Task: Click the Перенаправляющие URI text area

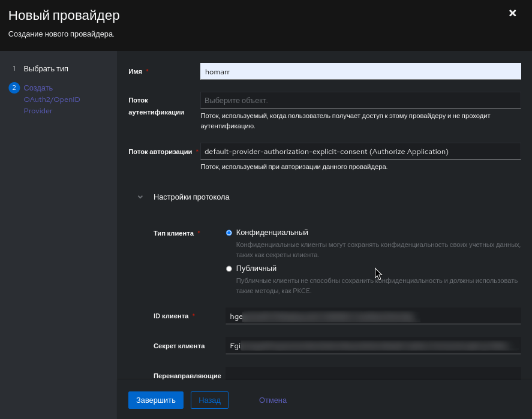Action: click(373, 373)
